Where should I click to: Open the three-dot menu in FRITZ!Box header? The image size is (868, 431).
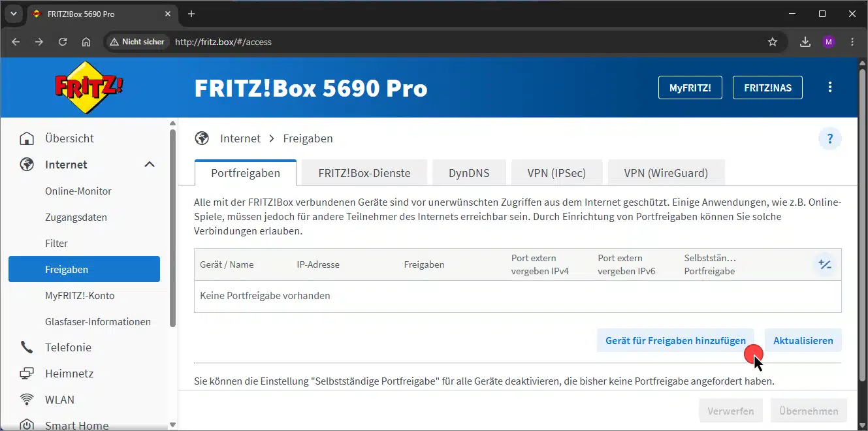830,88
